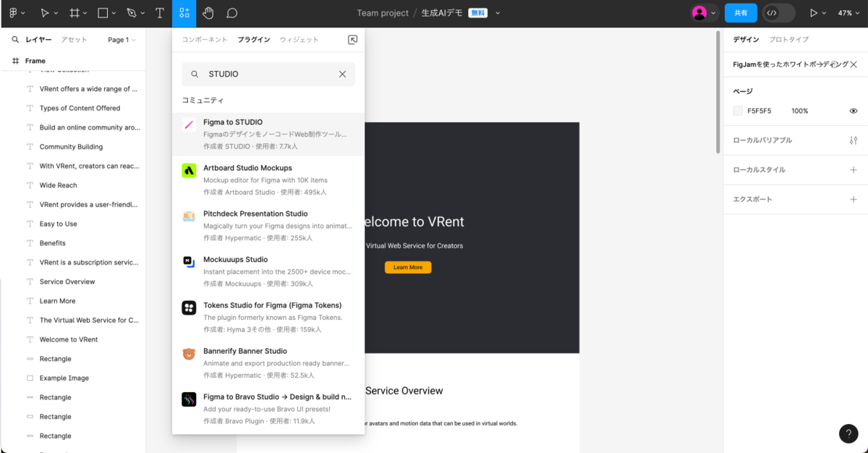Start presentation with the play icon

point(814,13)
